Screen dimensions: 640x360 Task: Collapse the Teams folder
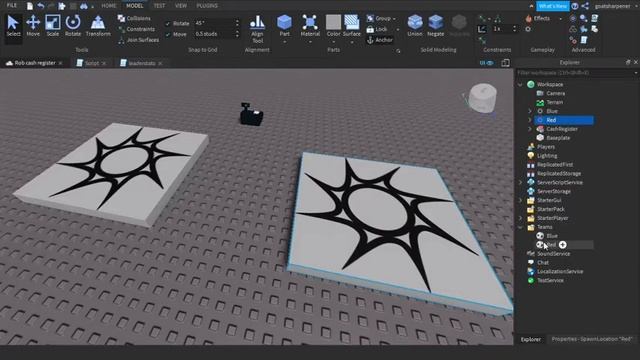click(520, 227)
